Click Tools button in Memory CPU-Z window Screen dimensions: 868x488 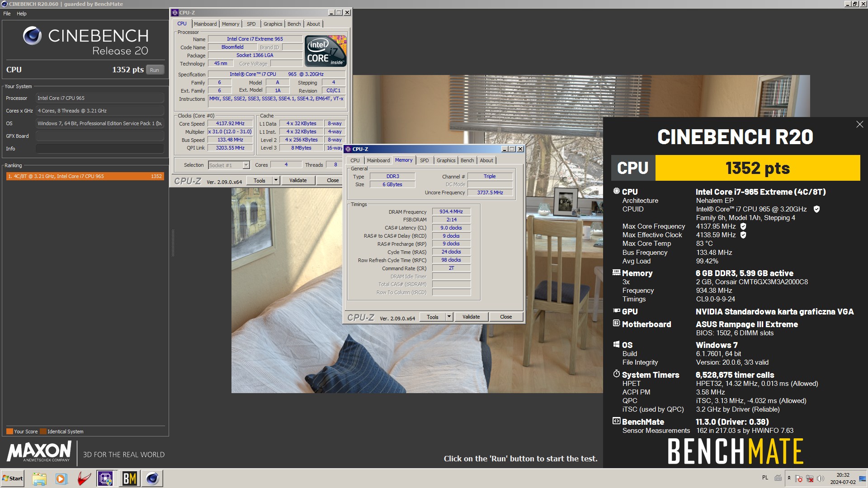pyautogui.click(x=433, y=317)
